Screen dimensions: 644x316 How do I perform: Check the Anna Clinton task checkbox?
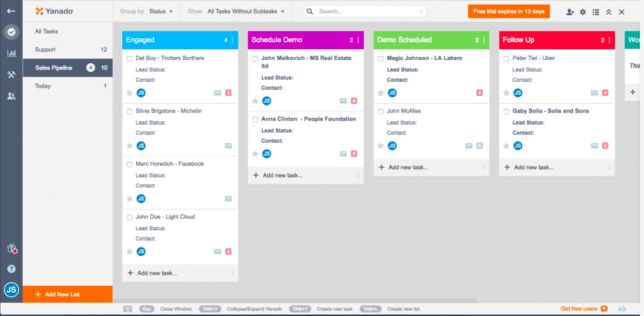tap(255, 119)
